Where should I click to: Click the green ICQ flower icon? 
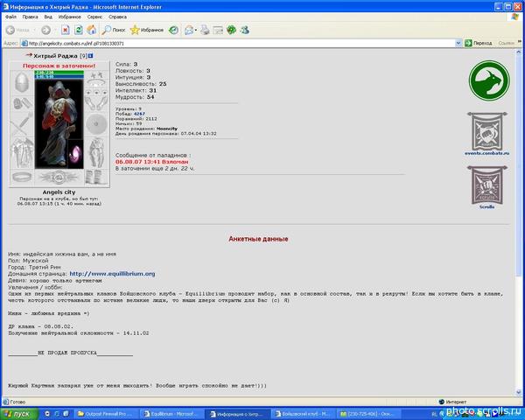[231, 30]
